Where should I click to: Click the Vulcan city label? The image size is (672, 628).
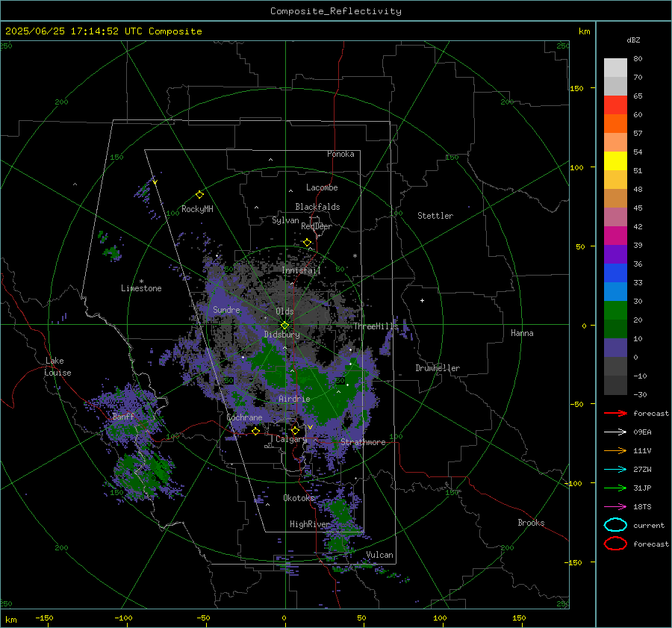pyautogui.click(x=380, y=555)
